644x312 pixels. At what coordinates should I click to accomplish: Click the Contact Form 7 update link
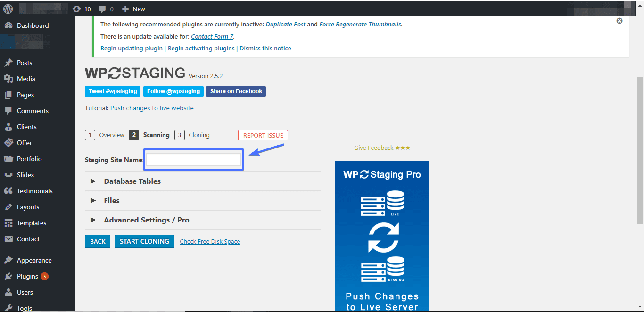[212, 36]
